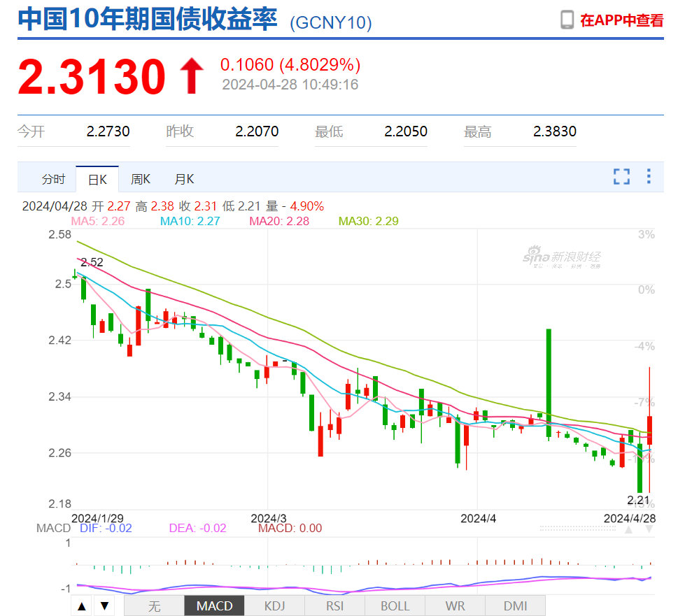Click the 昨收 value 2.2070
Viewport: 685px width, 616px height.
tap(257, 131)
